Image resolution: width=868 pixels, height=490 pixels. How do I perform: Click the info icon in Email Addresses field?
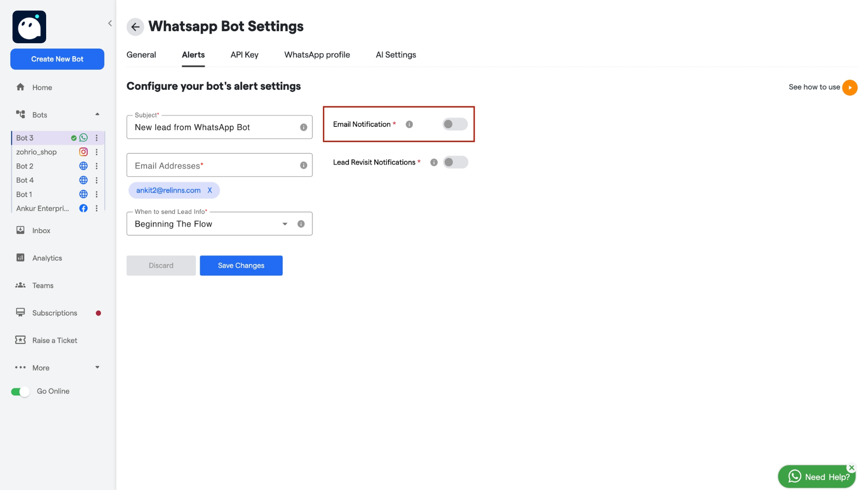pyautogui.click(x=304, y=165)
